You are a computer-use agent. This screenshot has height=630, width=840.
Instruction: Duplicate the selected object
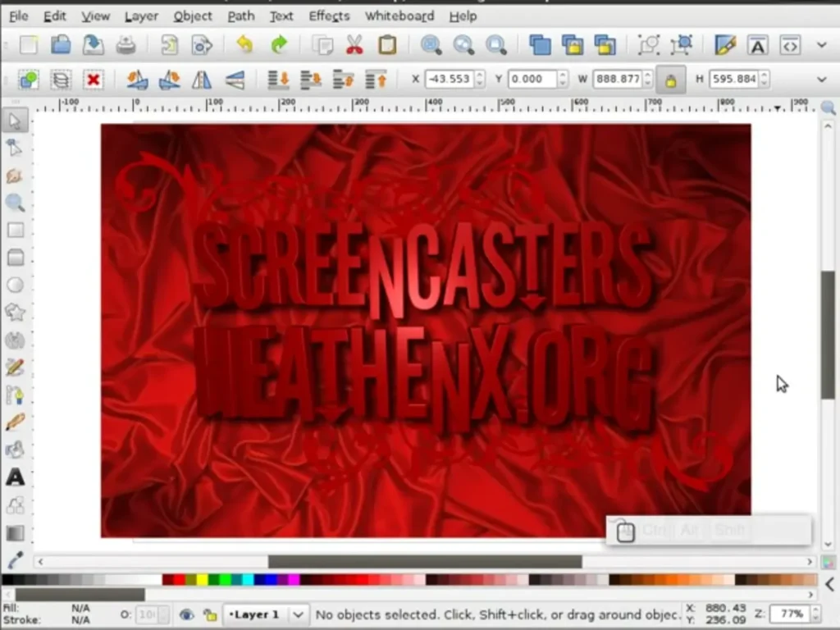(x=540, y=45)
